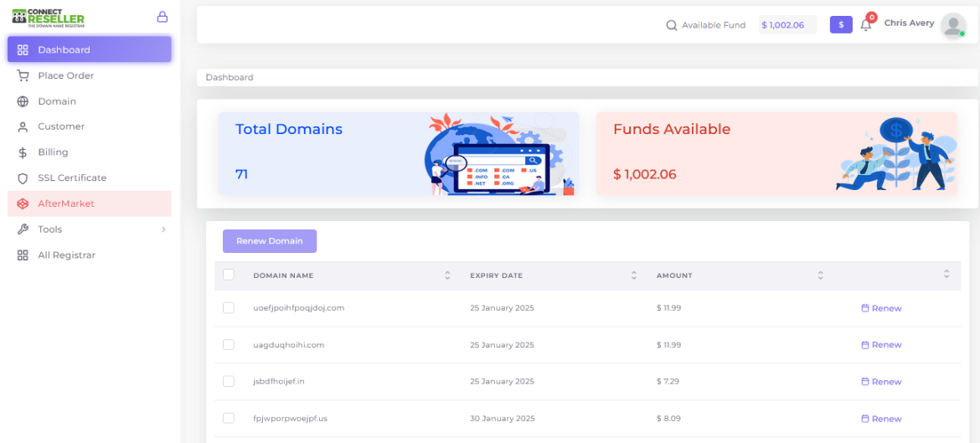Click the lock icon in sidebar header

162,17
